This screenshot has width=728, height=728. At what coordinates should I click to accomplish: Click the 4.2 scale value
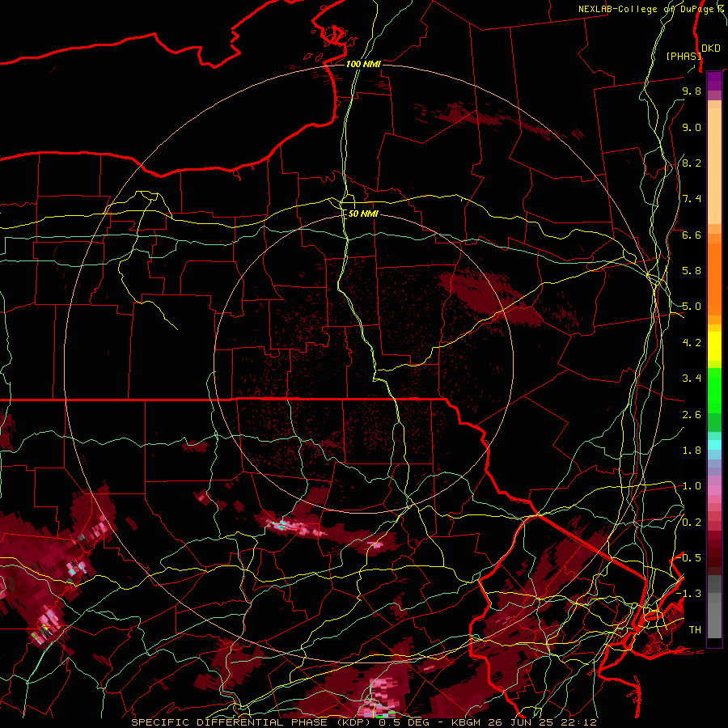(x=692, y=343)
